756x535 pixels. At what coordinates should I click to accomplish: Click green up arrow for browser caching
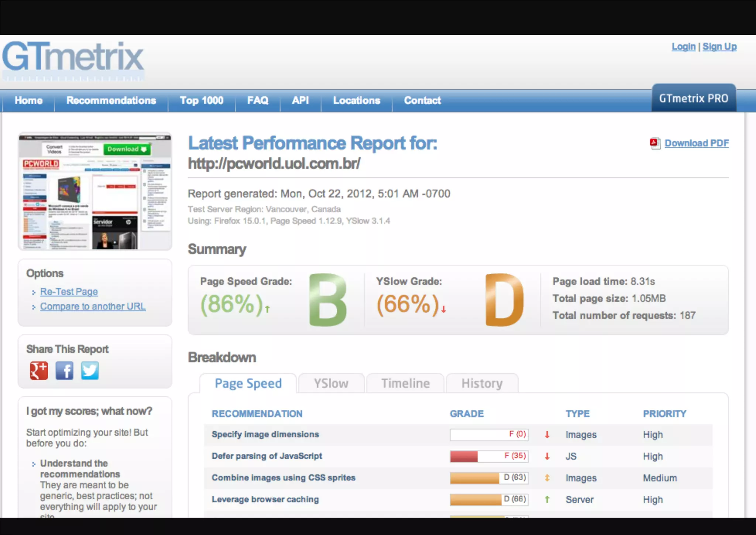pos(547,500)
